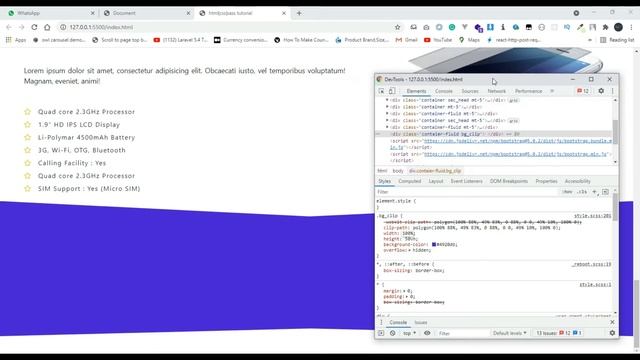Open the YouTube bookmark
The width and height of the screenshot is (640, 360).
[x=438, y=40]
